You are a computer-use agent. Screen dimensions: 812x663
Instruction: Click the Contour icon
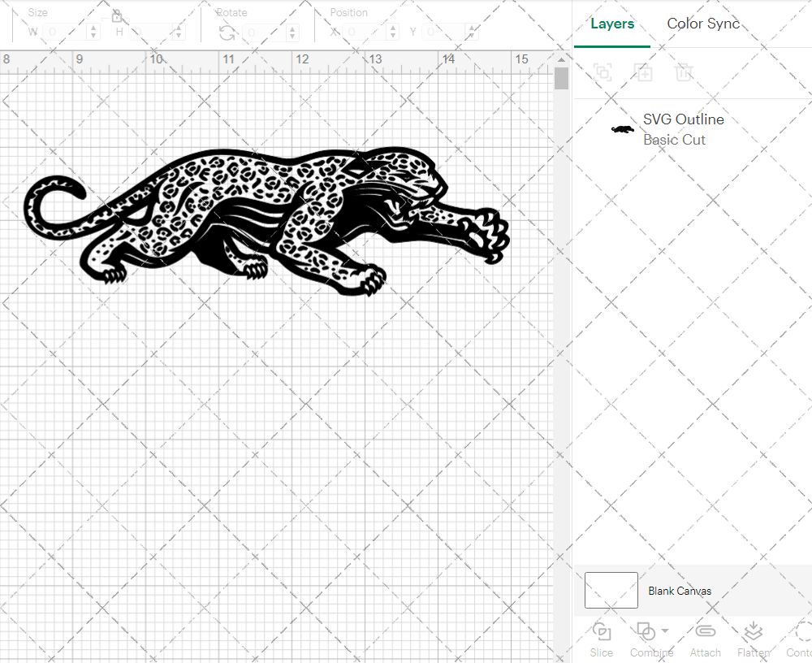point(802,631)
